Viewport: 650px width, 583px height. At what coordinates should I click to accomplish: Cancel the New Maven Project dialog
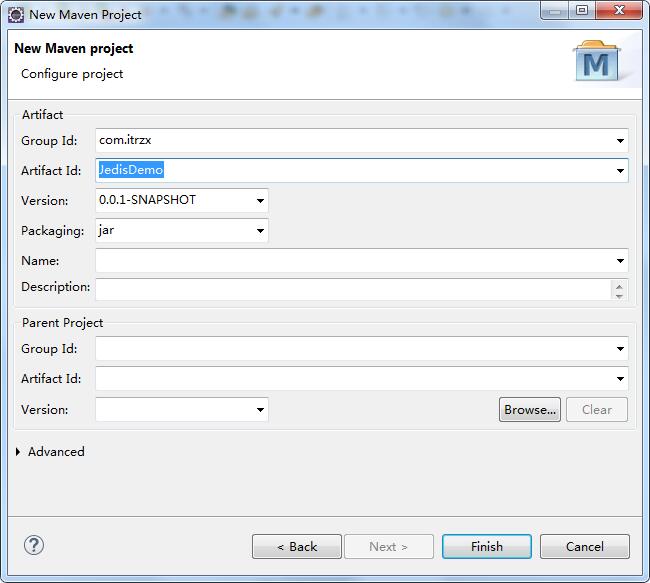585,547
